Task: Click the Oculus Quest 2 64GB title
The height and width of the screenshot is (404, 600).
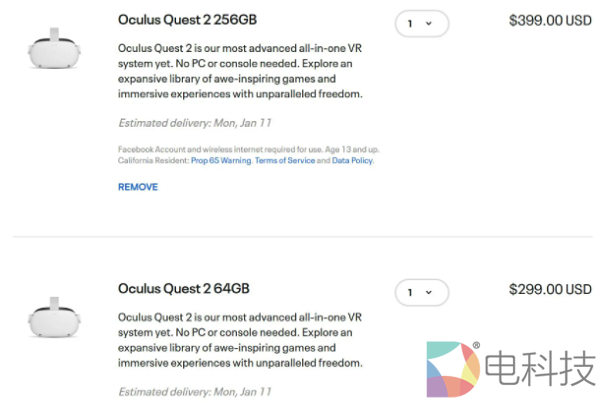Action: (183, 289)
